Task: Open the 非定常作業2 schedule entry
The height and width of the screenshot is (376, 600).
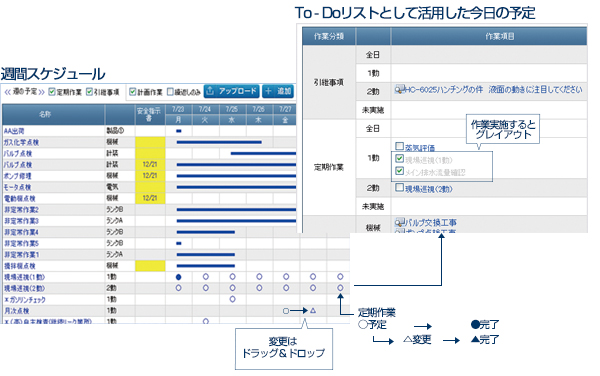Action: [21, 210]
